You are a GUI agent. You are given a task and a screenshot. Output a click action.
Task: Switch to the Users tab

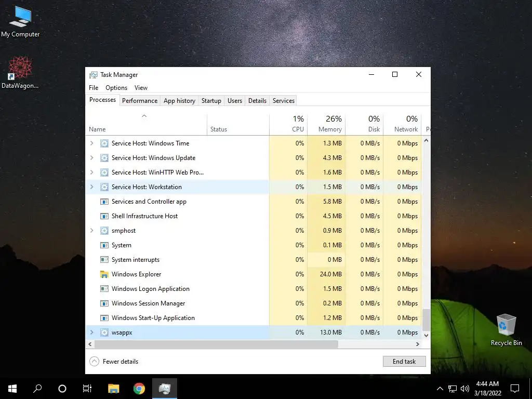235,101
